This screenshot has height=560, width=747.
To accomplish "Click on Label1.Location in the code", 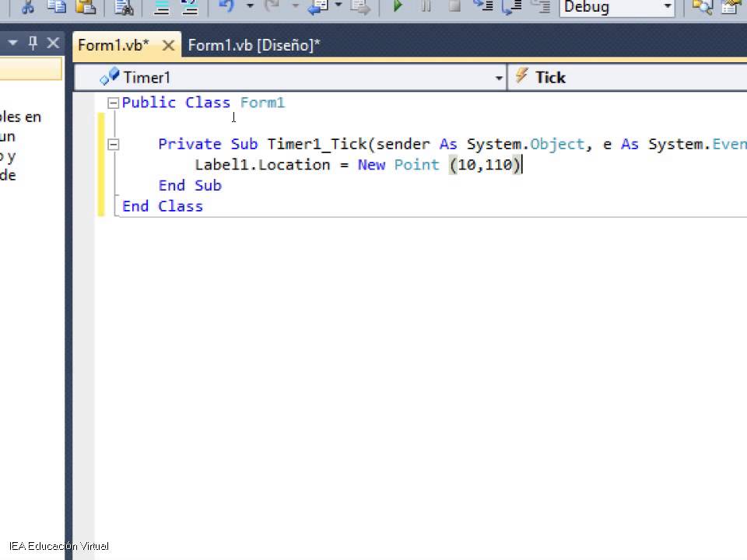I will (x=262, y=165).
